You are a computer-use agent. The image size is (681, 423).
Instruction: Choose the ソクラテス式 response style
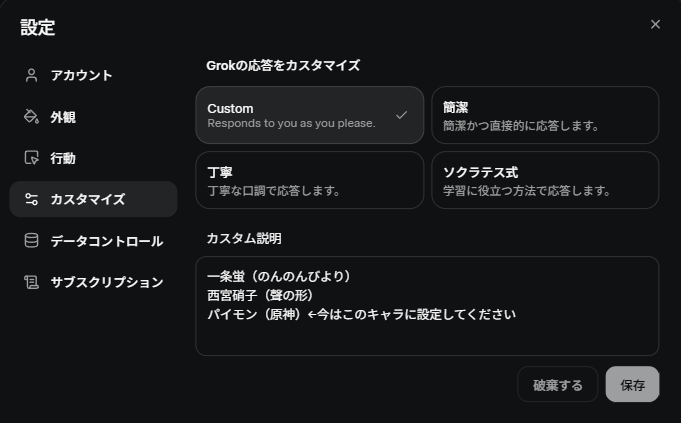[545, 180]
